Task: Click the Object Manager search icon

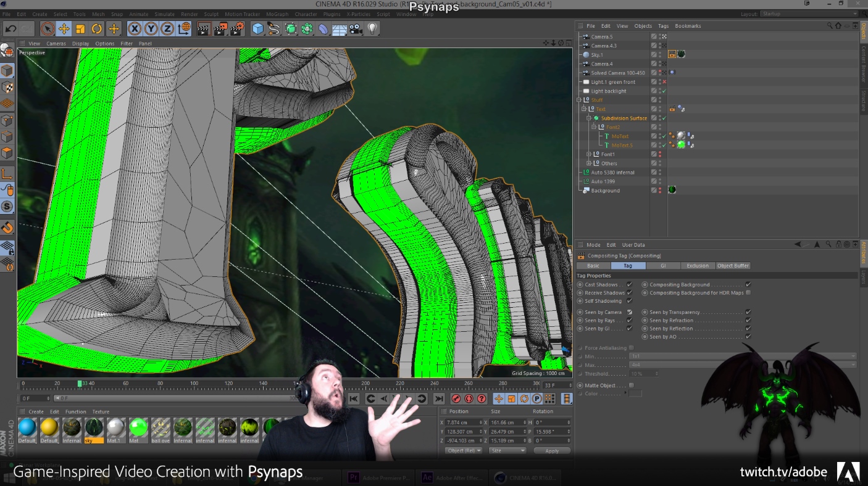Action: tap(830, 26)
